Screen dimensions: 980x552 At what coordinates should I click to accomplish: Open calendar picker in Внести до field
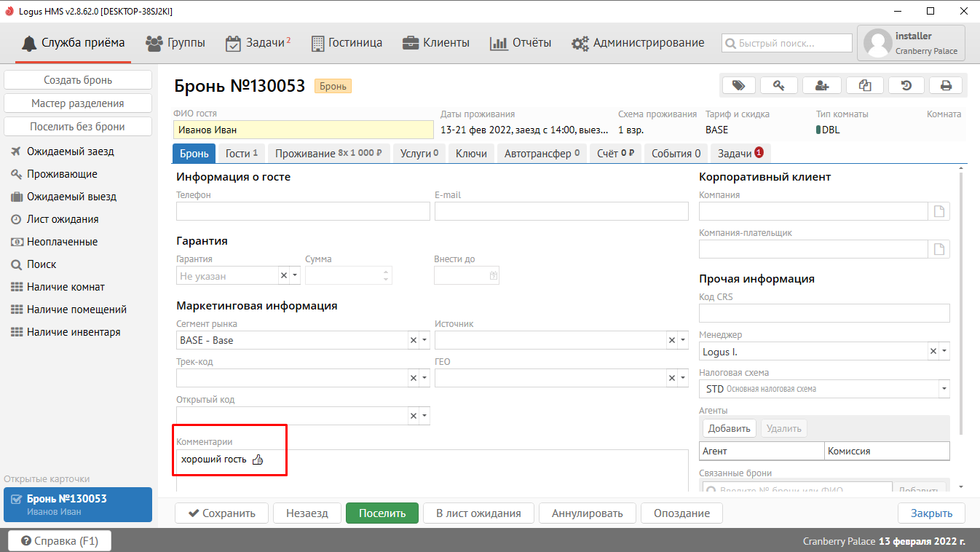(x=493, y=276)
